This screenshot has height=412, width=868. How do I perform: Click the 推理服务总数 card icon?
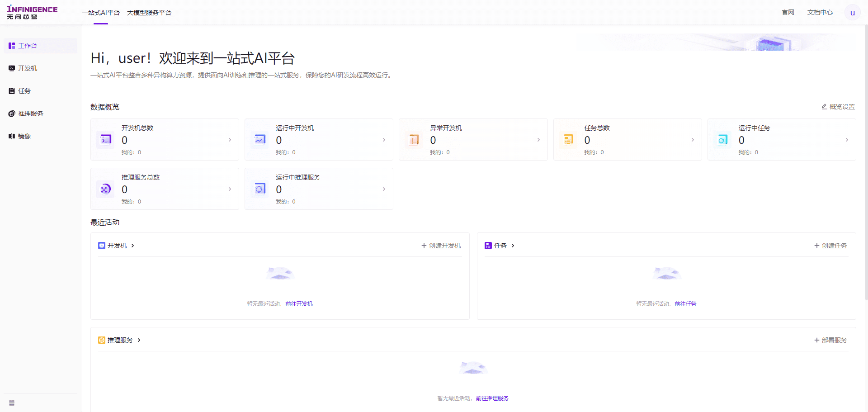pos(105,189)
